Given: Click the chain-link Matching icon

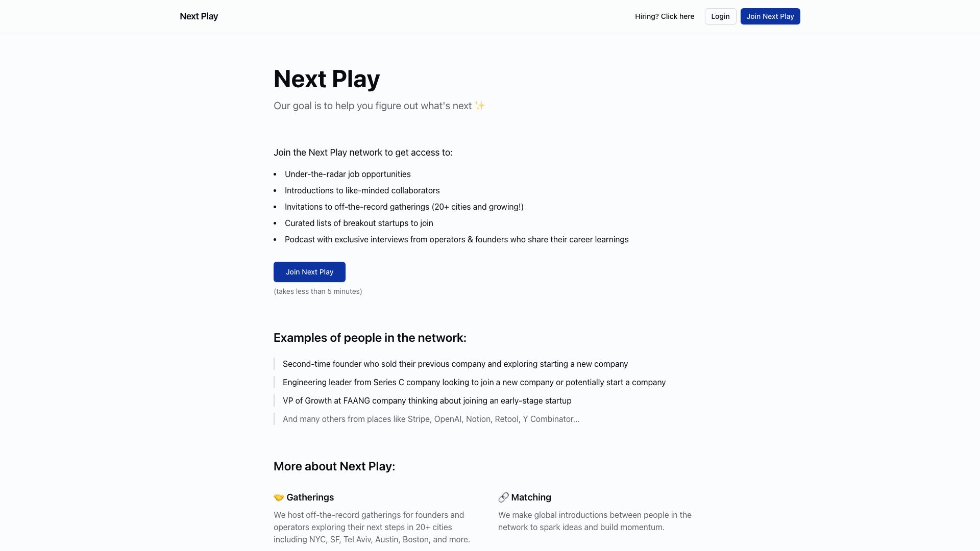Looking at the screenshot, I should (503, 497).
